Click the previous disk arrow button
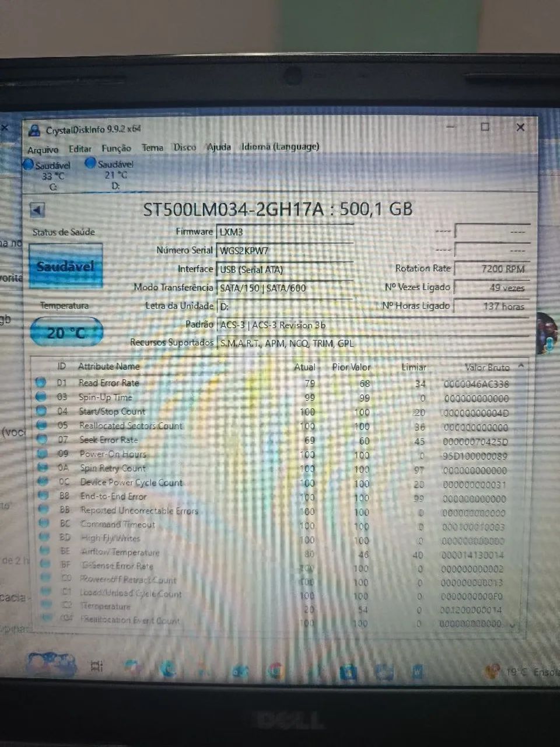 point(37,210)
